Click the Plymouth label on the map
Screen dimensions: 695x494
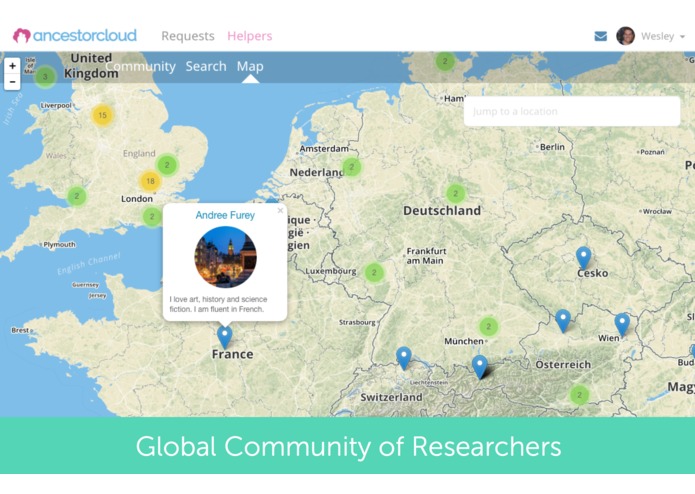[x=59, y=245]
